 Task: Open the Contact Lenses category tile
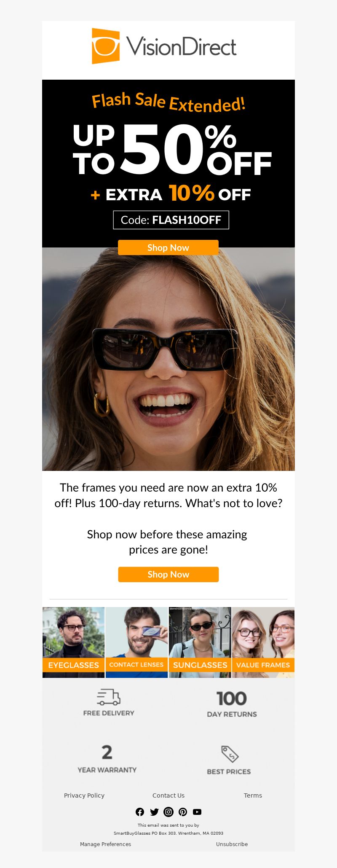pos(136,642)
